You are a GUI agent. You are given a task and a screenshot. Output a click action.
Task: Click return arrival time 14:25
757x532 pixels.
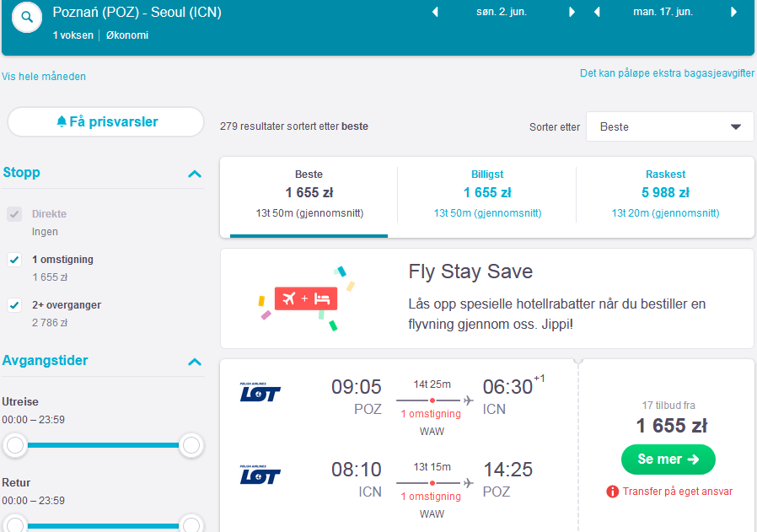[x=507, y=470]
